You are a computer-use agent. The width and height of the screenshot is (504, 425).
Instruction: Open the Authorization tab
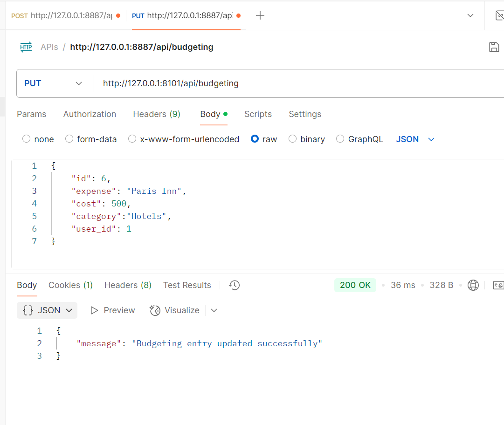coord(90,114)
